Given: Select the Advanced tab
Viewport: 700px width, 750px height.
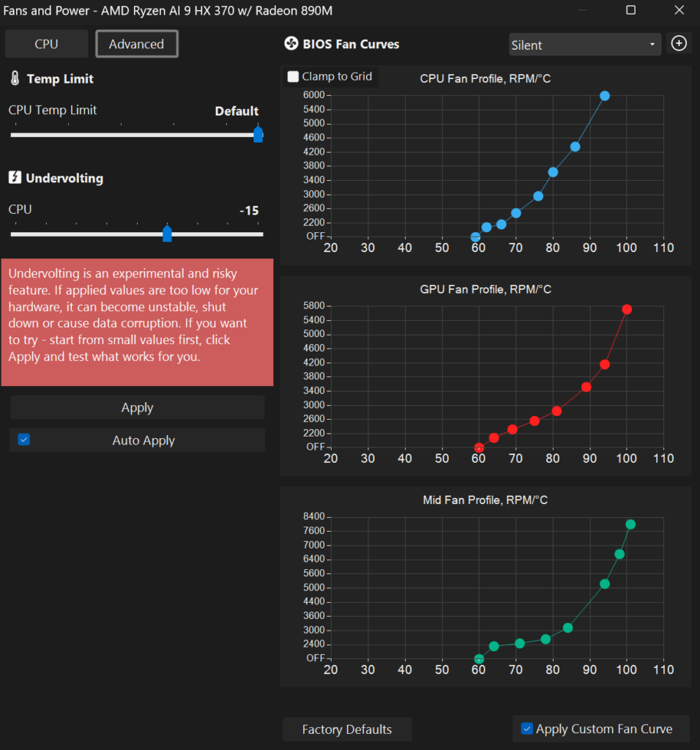Looking at the screenshot, I should tap(137, 44).
